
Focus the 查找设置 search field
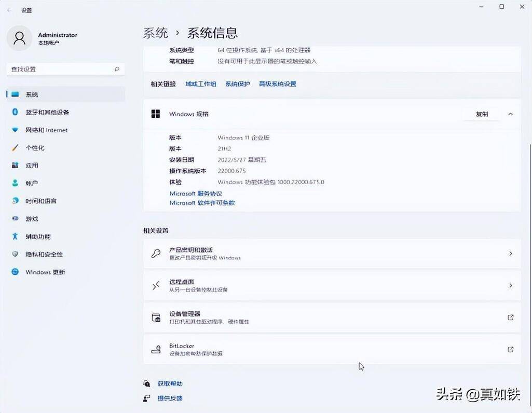(65, 69)
